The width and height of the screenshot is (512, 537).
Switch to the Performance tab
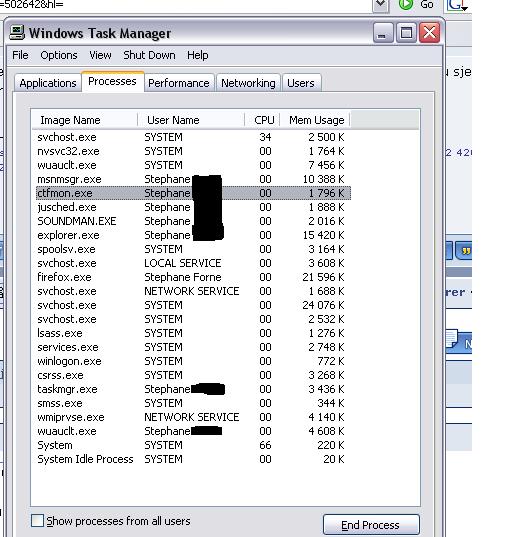pos(179,83)
